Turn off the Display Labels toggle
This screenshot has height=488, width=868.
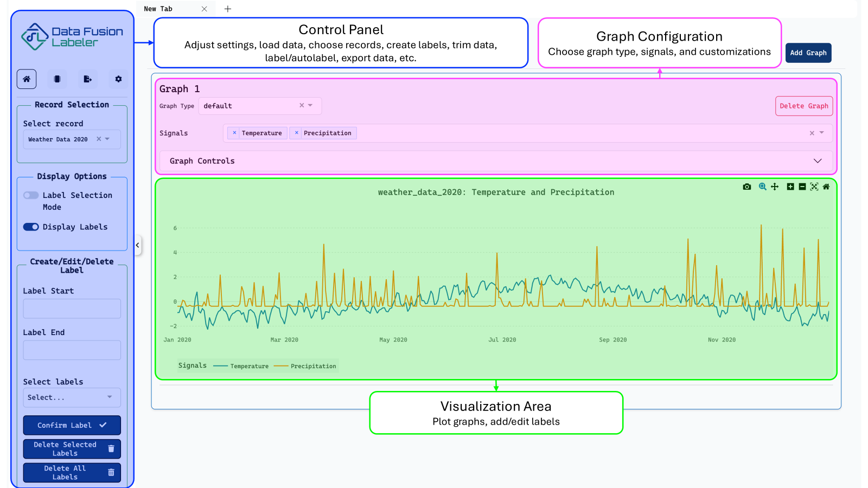(31, 227)
